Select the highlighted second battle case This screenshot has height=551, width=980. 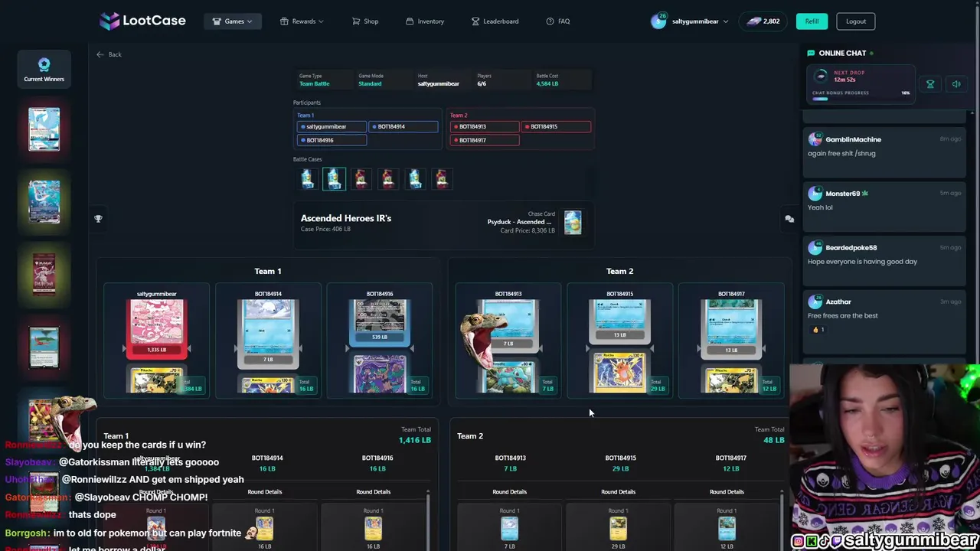tap(334, 179)
